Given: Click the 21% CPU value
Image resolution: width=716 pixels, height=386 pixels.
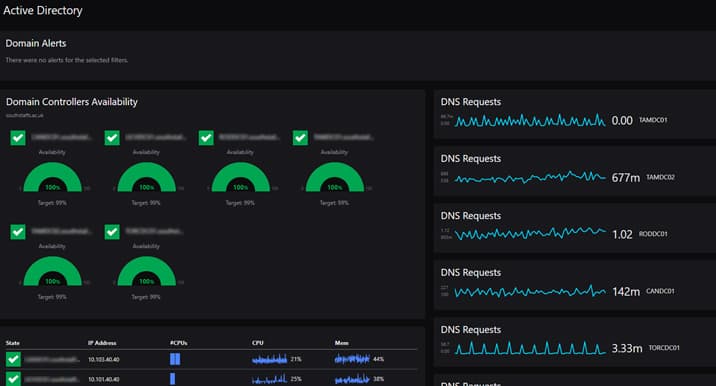Looking at the screenshot, I should tap(296, 359).
